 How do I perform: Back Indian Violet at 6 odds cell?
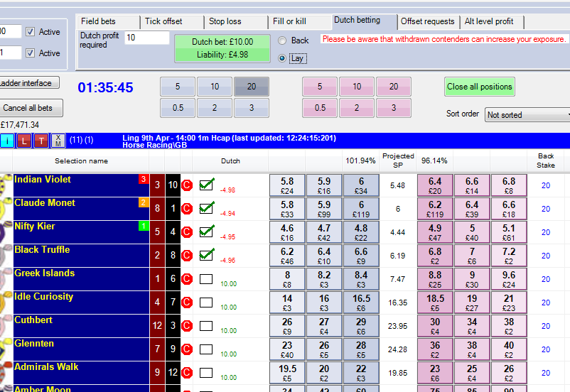[361, 185]
